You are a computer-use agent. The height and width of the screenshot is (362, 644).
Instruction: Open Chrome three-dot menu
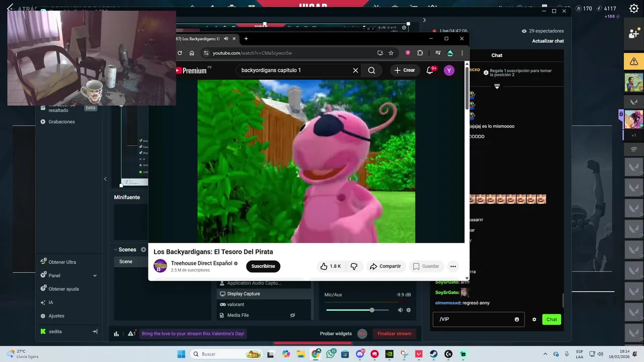[x=462, y=53]
